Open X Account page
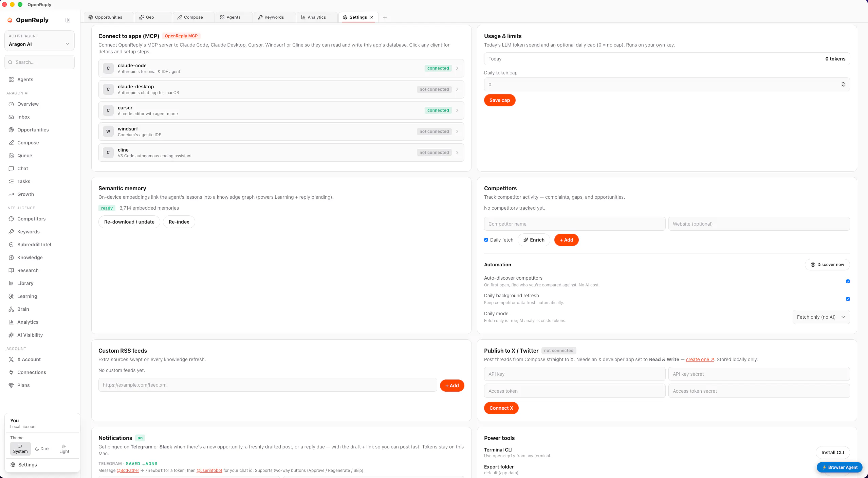This screenshot has width=868, height=478. (29, 359)
